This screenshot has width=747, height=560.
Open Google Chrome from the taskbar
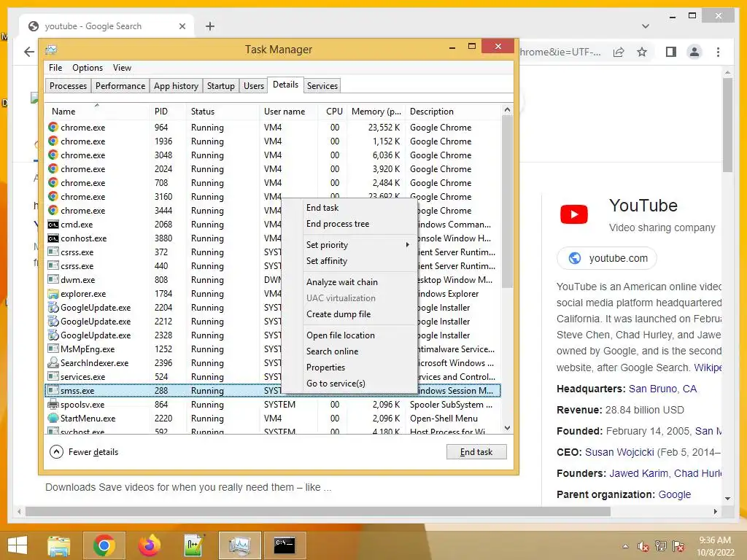104,545
